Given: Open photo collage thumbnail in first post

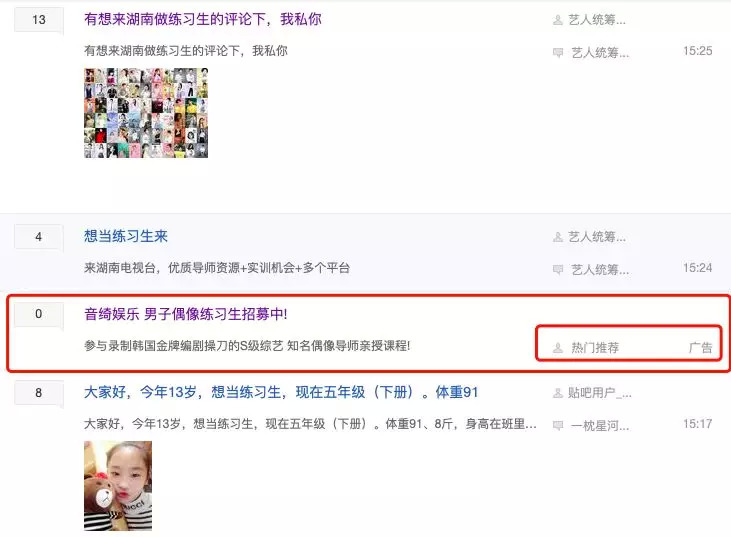Looking at the screenshot, I should point(146,113).
